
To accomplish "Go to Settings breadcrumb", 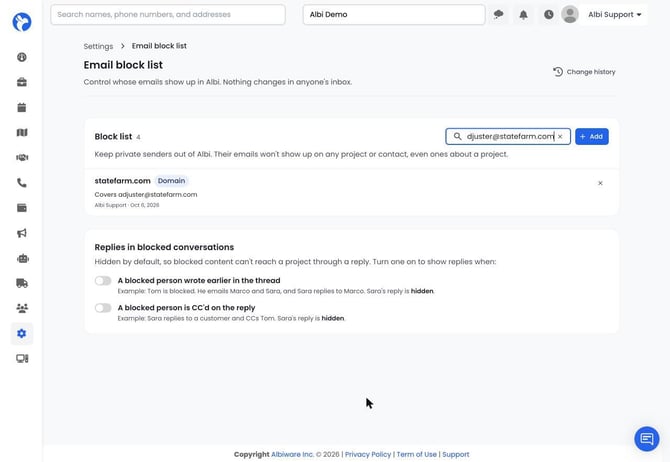I will 98,46.
